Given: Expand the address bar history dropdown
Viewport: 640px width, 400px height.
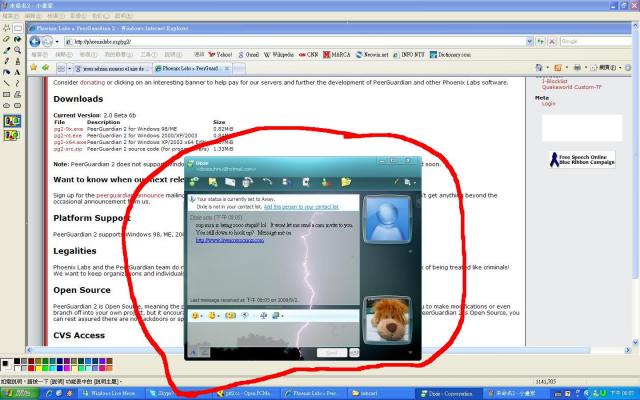Looking at the screenshot, I should (x=529, y=42).
